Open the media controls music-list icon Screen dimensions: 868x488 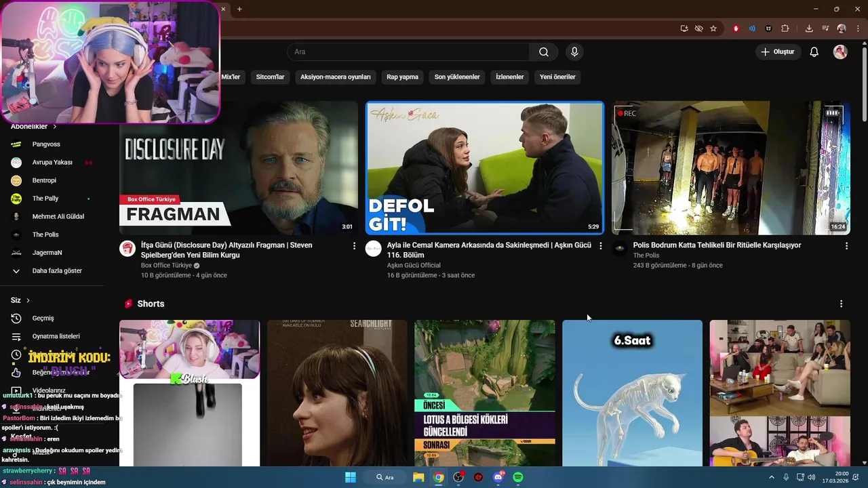[x=825, y=28]
